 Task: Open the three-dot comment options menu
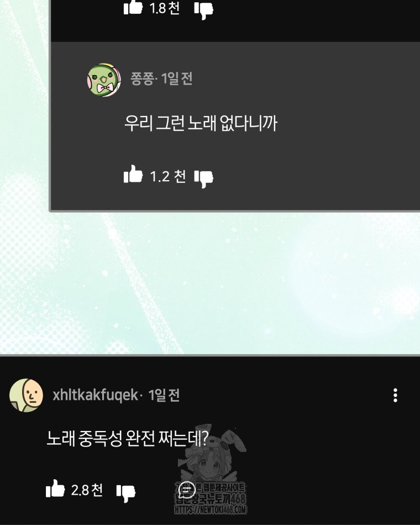point(395,395)
